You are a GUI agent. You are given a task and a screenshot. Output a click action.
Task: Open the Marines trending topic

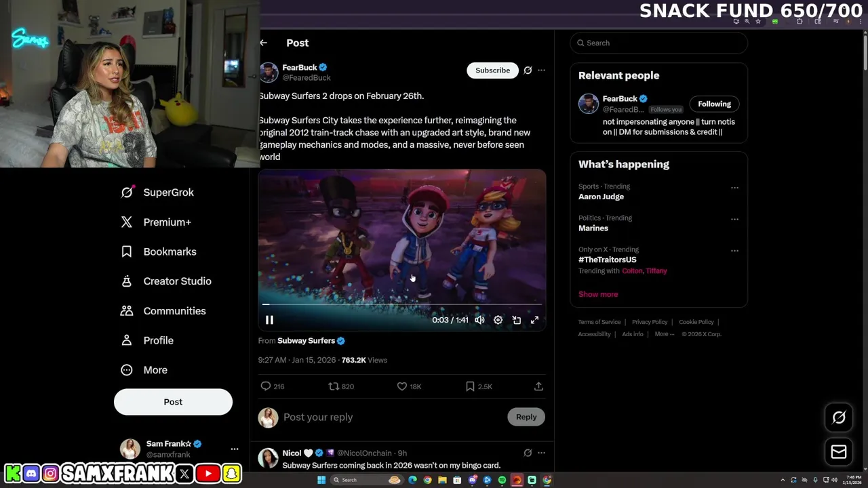coord(593,228)
